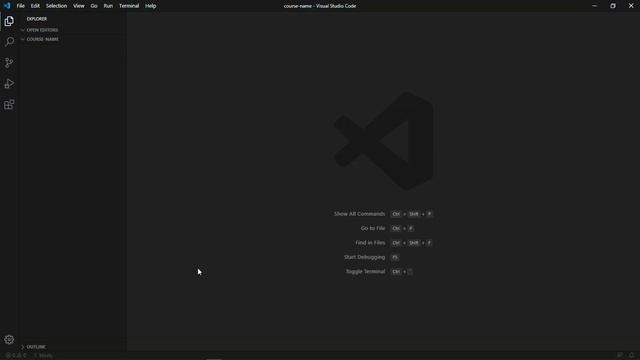
Task: Click the notifications bell in the status bar
Action: point(631,355)
